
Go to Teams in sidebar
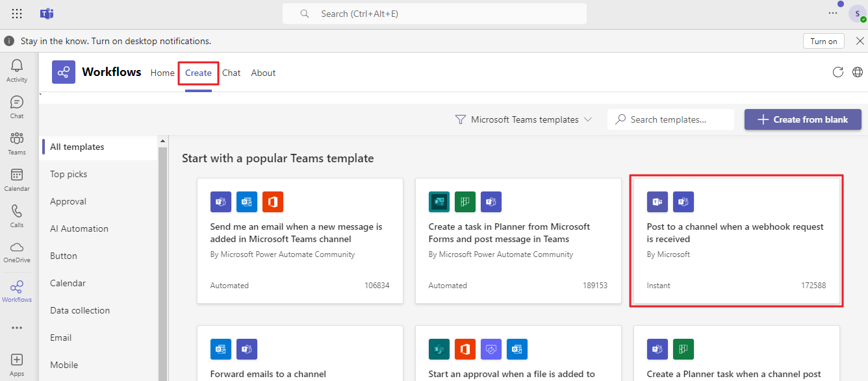pyautogui.click(x=17, y=143)
